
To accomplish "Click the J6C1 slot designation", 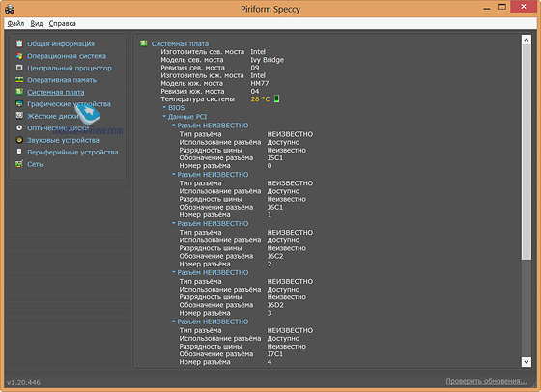I will point(275,207).
